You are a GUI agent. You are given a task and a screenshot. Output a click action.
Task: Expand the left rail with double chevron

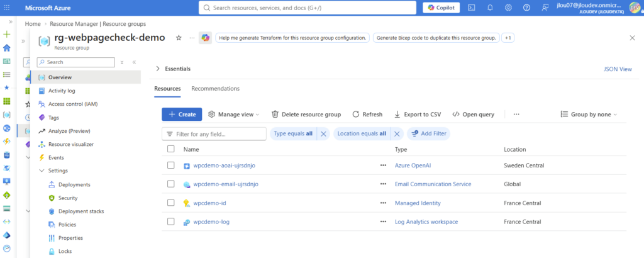11,22
